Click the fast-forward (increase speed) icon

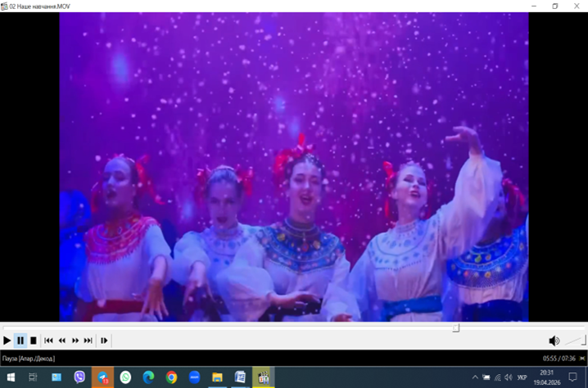pos(75,341)
